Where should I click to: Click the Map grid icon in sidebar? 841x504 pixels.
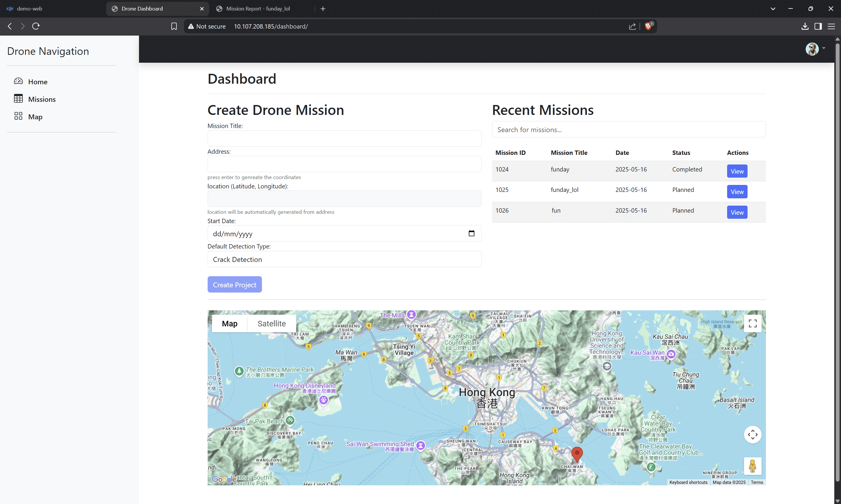18,116
